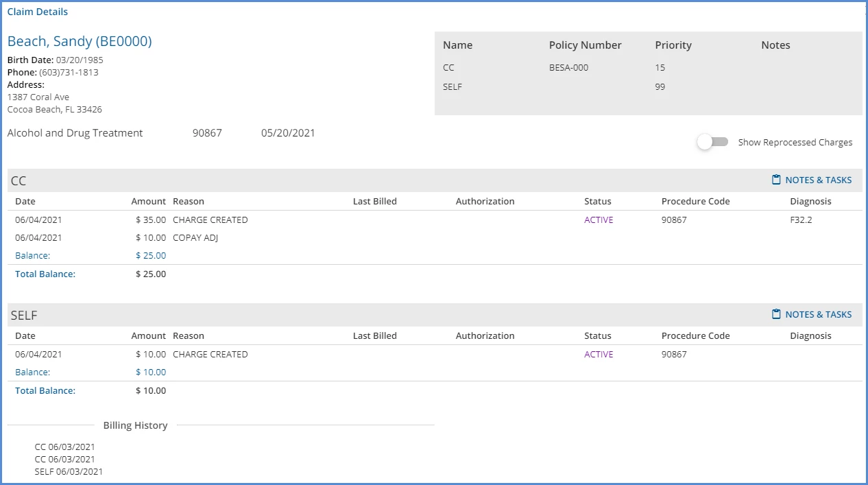Click SELF 06/03/2021 billing history entry

pyautogui.click(x=69, y=472)
